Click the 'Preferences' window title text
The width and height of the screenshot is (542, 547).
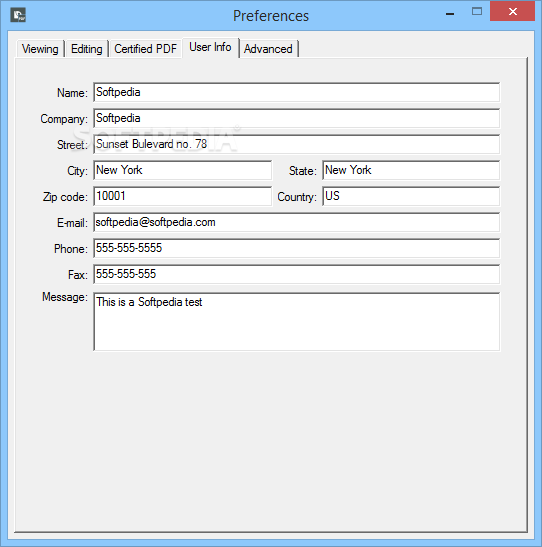pyautogui.click(x=271, y=16)
